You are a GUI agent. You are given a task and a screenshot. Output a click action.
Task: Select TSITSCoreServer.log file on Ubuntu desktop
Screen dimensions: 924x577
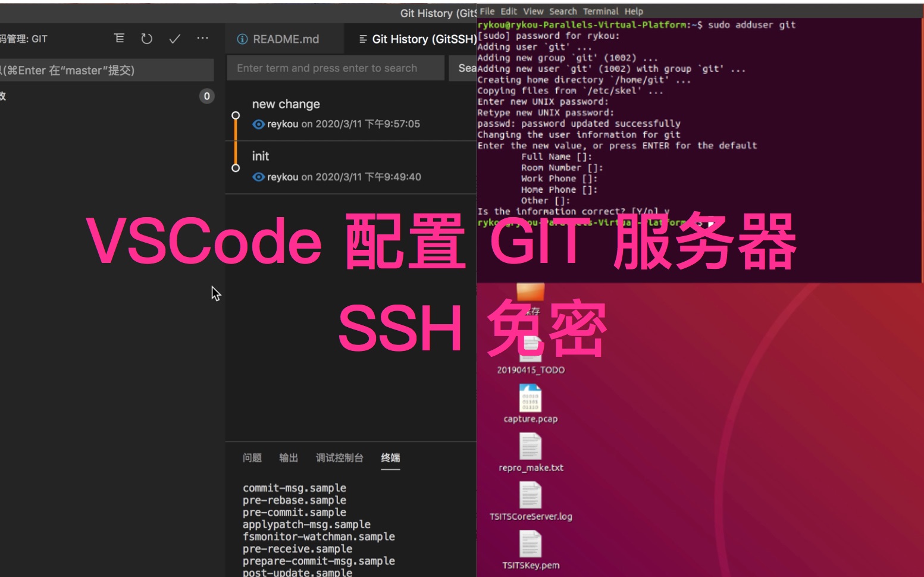pos(531,501)
